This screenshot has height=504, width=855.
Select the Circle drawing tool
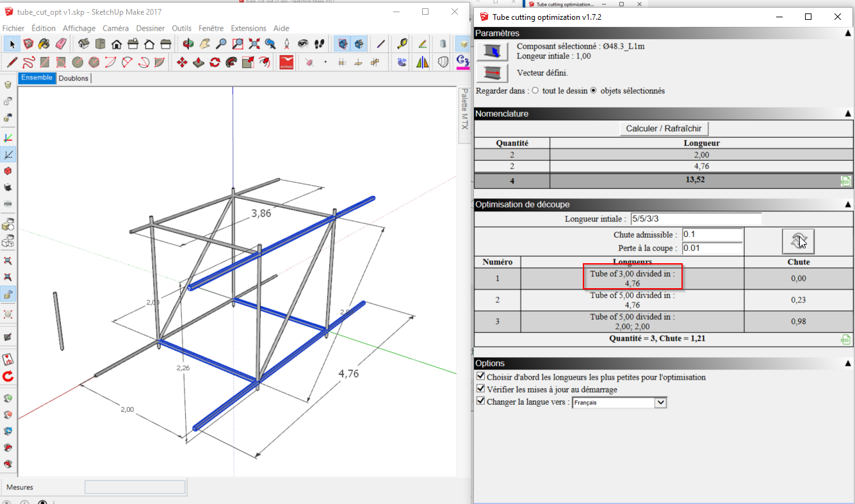point(77,62)
